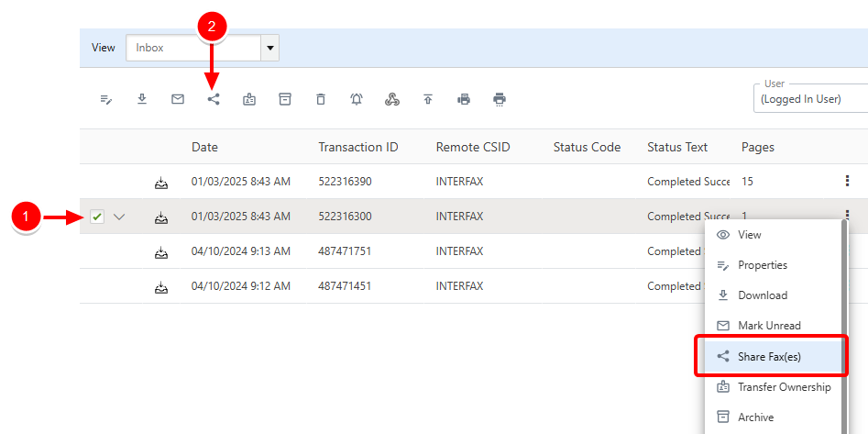Select Share Fax(es) in context menu
Viewport: 868px width, 434px height.
[769, 356]
